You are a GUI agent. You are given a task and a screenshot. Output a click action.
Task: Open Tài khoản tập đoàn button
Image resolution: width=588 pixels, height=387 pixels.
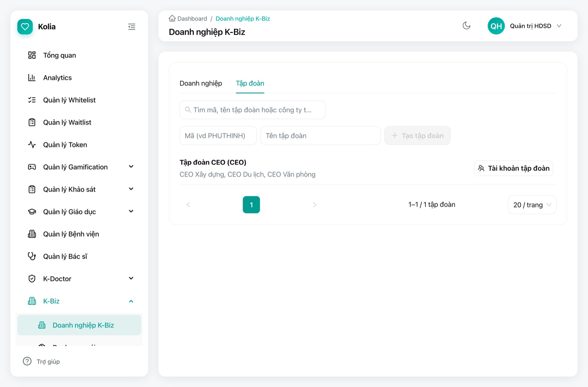[513, 168]
